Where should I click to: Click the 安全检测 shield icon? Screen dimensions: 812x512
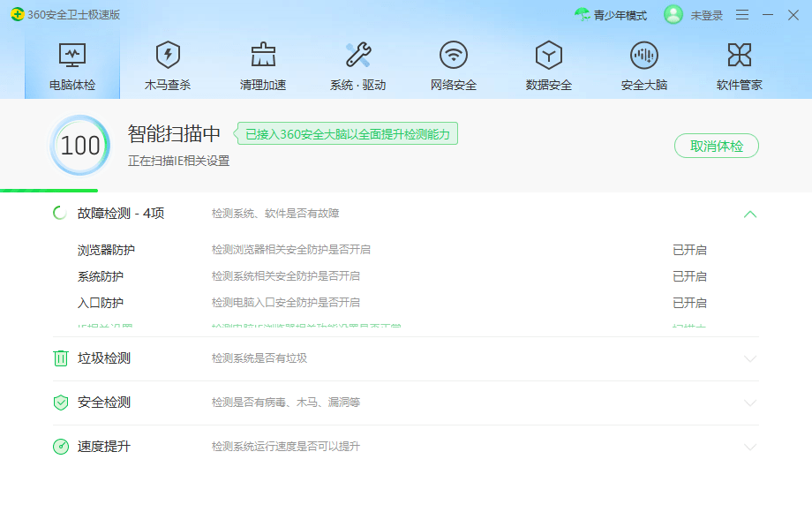[x=61, y=402]
